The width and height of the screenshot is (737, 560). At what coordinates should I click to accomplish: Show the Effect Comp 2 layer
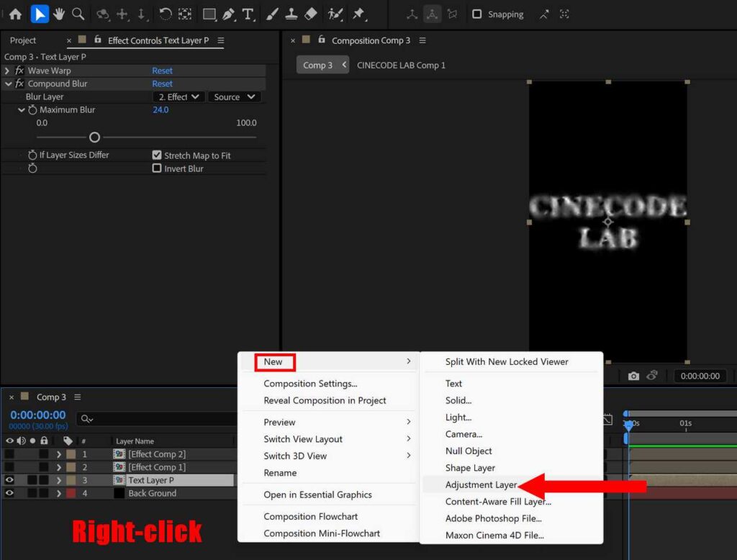[9, 453]
